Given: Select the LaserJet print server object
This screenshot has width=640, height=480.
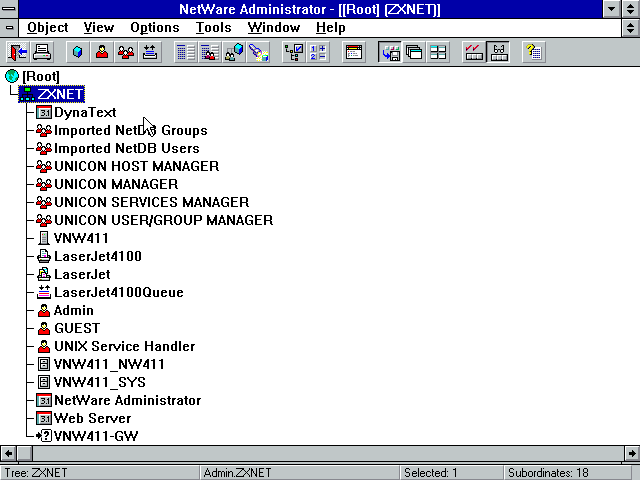Looking at the screenshot, I should click(73, 274).
